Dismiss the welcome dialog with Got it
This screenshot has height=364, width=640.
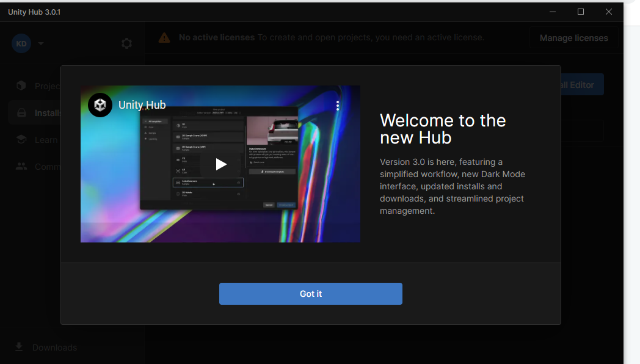tap(310, 294)
